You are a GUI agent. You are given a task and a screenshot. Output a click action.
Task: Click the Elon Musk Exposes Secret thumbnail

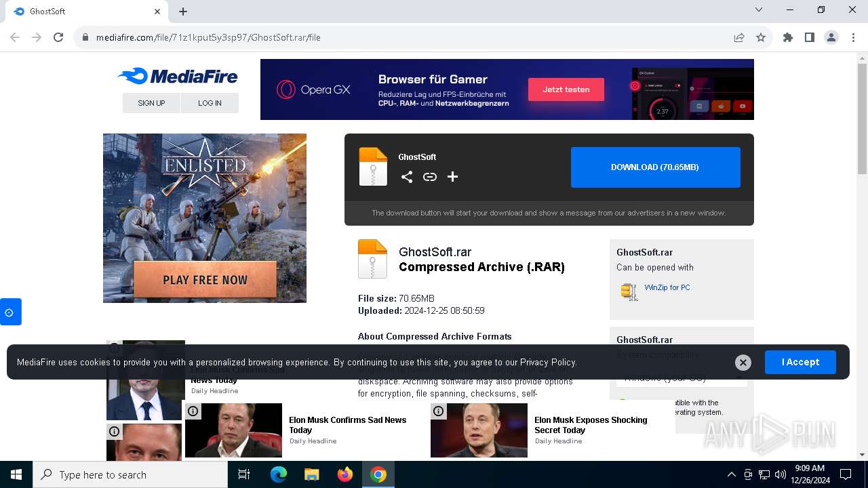click(479, 430)
